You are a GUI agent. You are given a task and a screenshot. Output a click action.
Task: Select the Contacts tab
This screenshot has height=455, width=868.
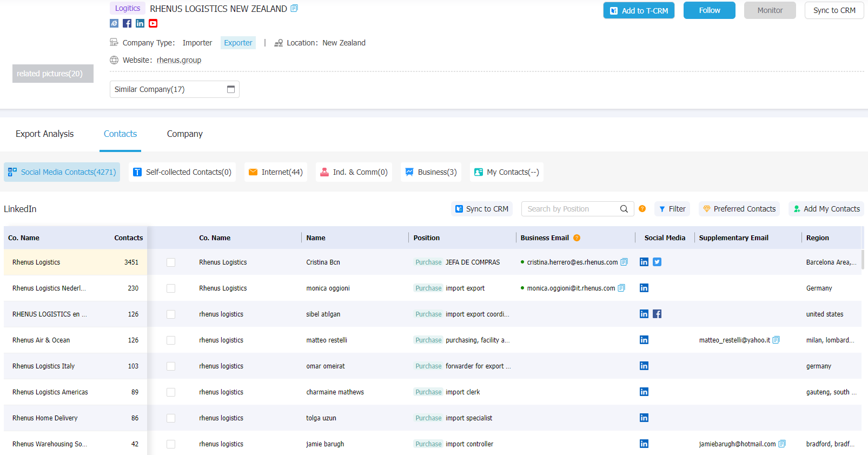(x=120, y=134)
